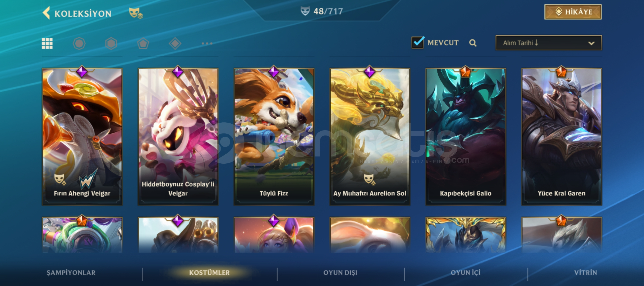Switch to the ŞAMPİYONLAR tab

coord(71,273)
